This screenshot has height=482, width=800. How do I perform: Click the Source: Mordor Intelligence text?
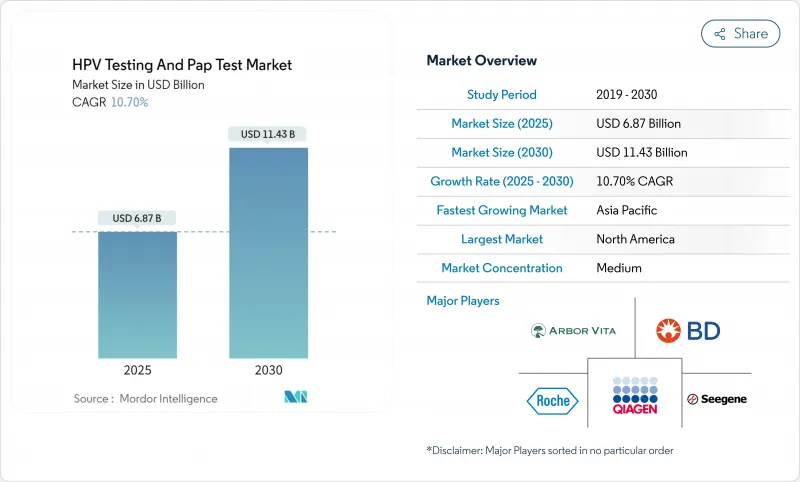click(x=145, y=398)
